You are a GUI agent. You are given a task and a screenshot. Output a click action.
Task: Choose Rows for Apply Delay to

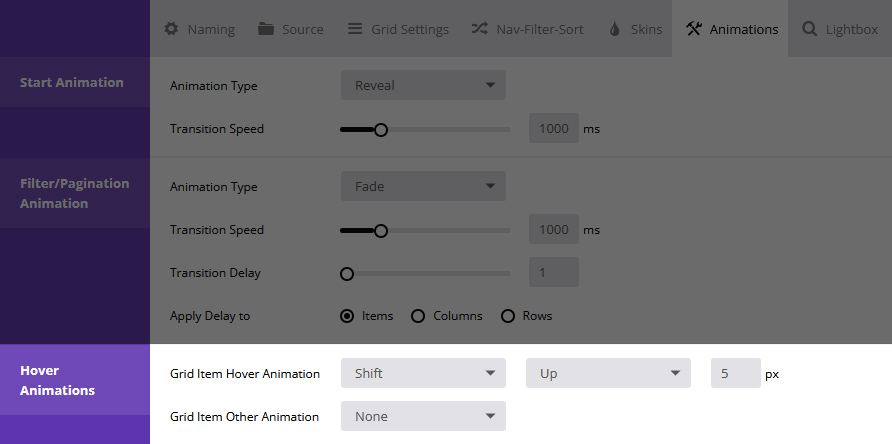pyautogui.click(x=508, y=316)
